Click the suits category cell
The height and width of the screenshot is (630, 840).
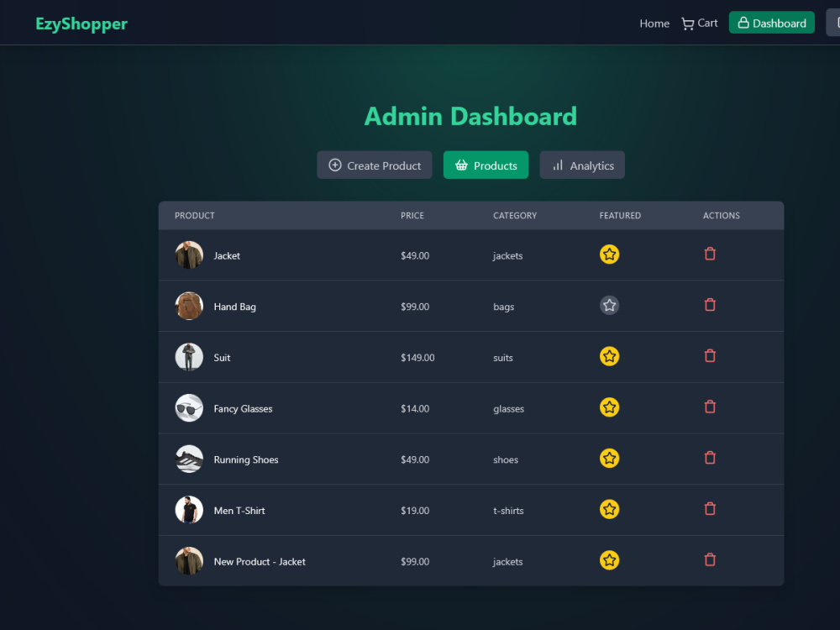pos(502,358)
